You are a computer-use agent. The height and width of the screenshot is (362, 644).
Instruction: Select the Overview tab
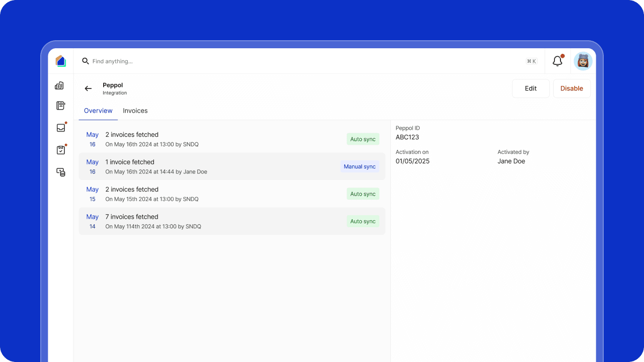pos(98,111)
